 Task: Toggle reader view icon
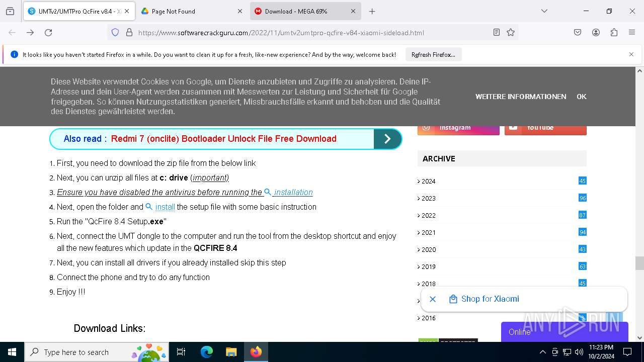[497, 32]
